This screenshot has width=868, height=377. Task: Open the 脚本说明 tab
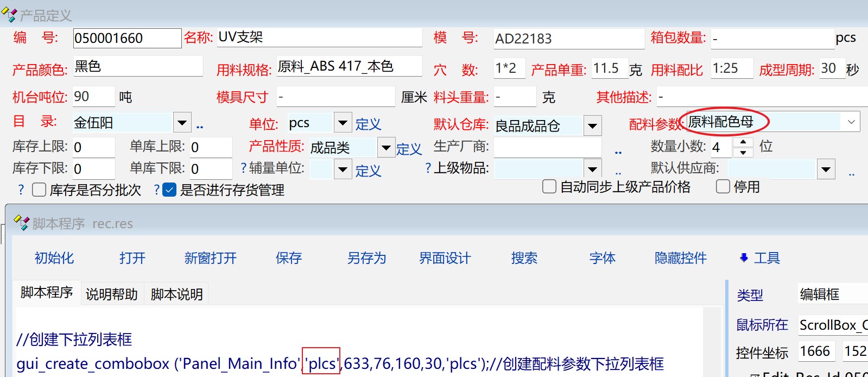176,294
